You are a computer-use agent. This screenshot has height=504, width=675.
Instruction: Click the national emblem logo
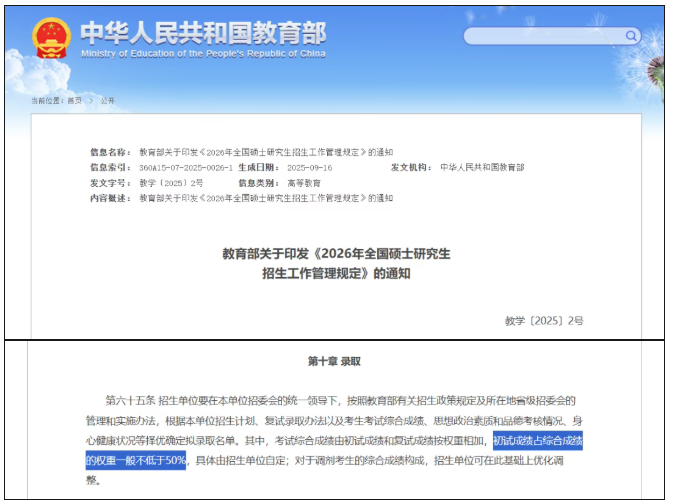pyautogui.click(x=50, y=38)
